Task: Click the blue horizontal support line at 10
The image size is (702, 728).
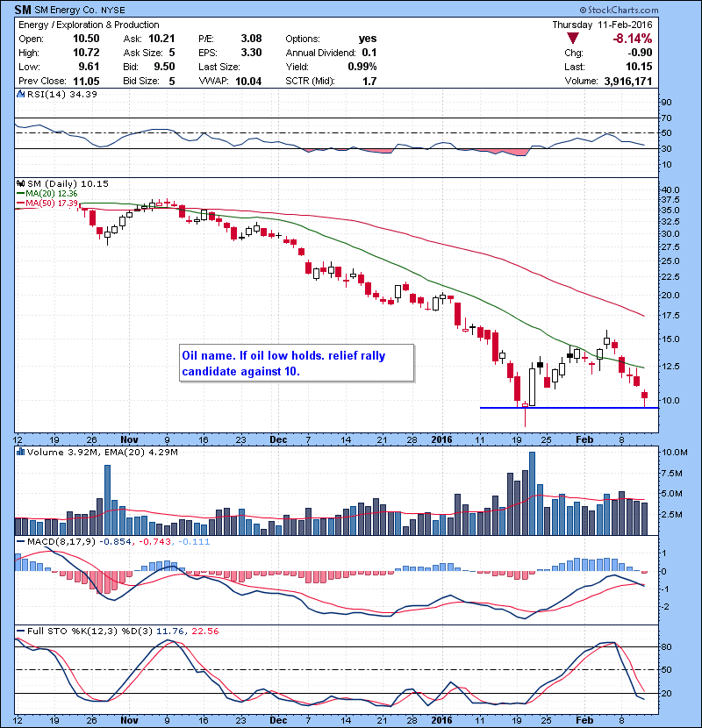Action: 569,408
